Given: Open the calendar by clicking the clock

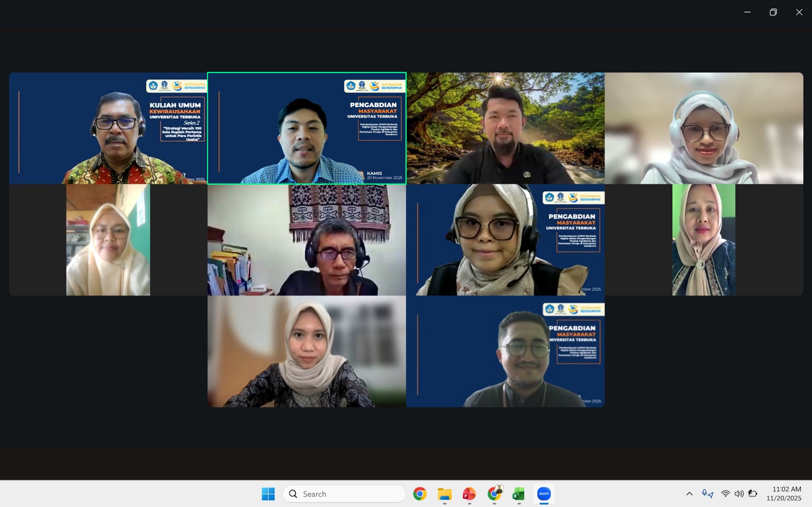Looking at the screenshot, I should click(783, 493).
